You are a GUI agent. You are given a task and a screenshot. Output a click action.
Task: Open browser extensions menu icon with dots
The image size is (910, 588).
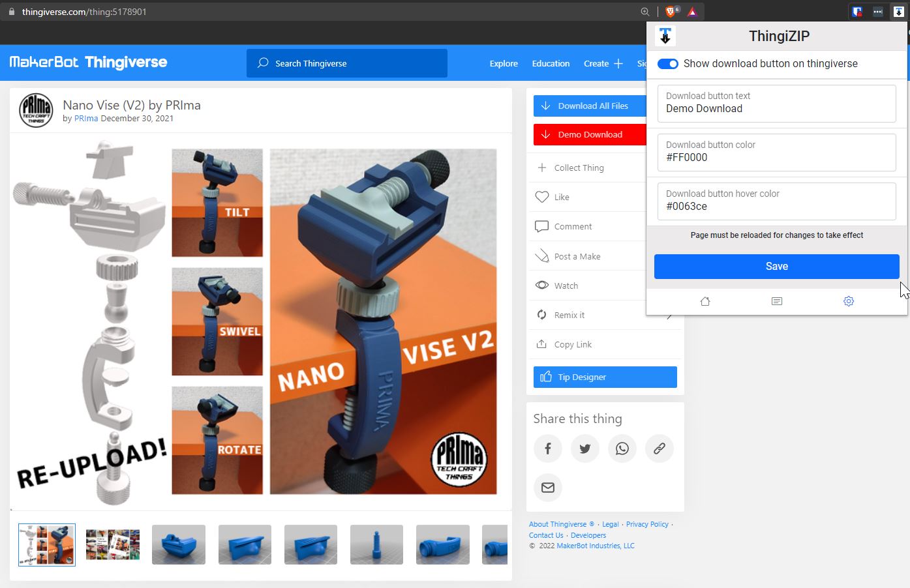click(x=877, y=12)
